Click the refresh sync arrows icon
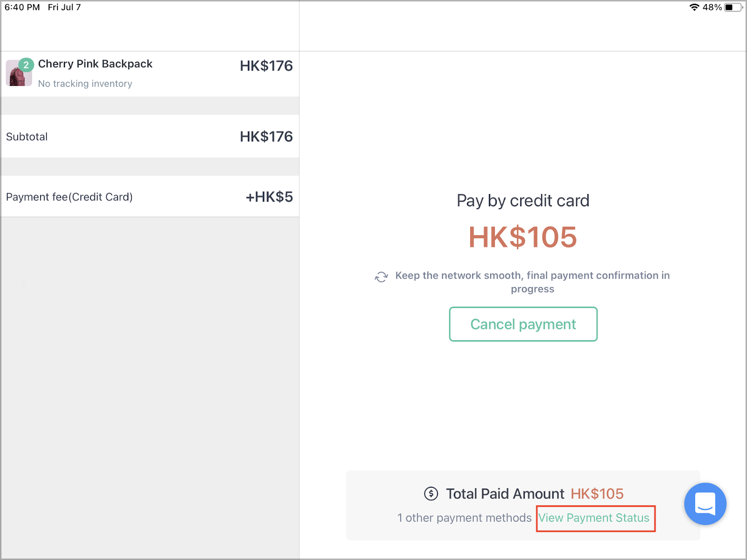This screenshot has width=747, height=560. point(381,277)
